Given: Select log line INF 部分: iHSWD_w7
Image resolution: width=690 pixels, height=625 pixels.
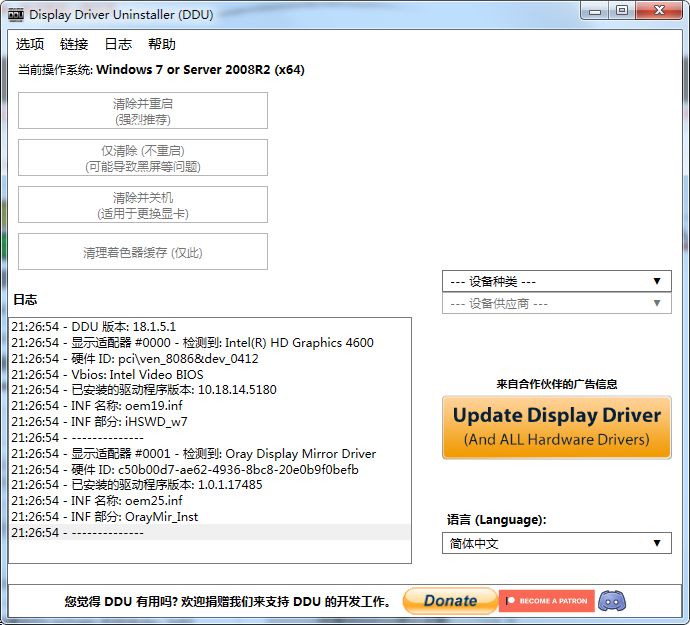Looking at the screenshot, I should (210, 422).
